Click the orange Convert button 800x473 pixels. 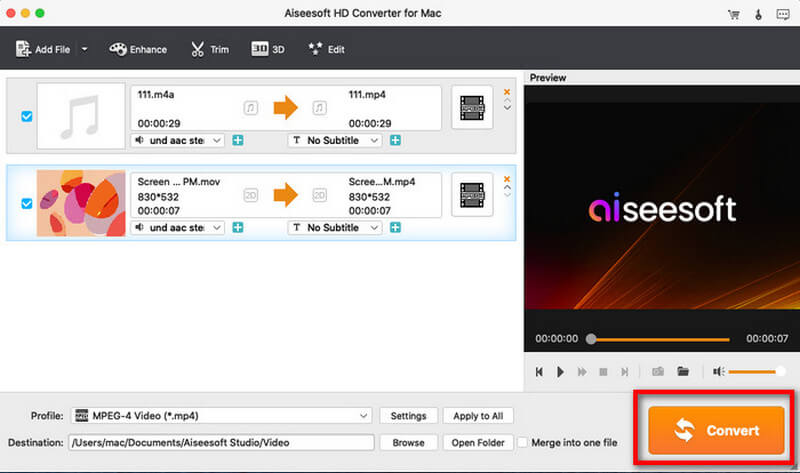point(714,430)
